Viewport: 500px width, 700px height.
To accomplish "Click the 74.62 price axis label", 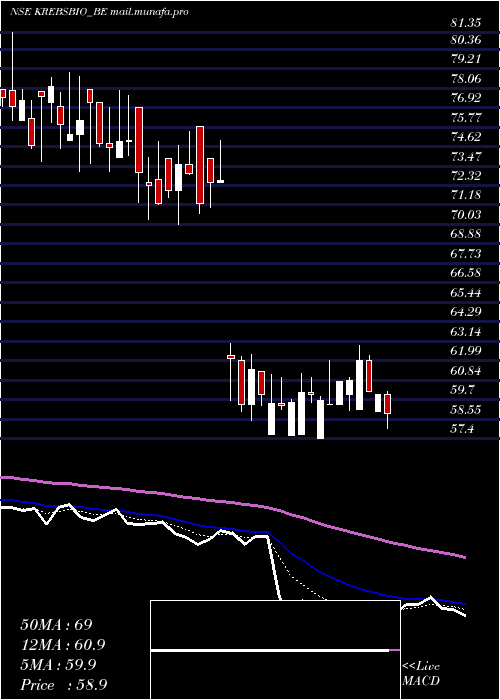I will click(466, 137).
